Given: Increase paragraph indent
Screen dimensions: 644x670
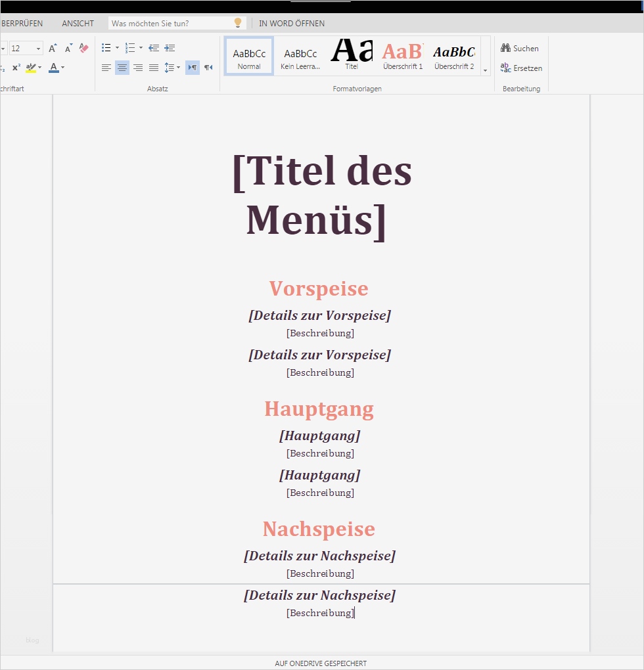Looking at the screenshot, I should click(170, 48).
